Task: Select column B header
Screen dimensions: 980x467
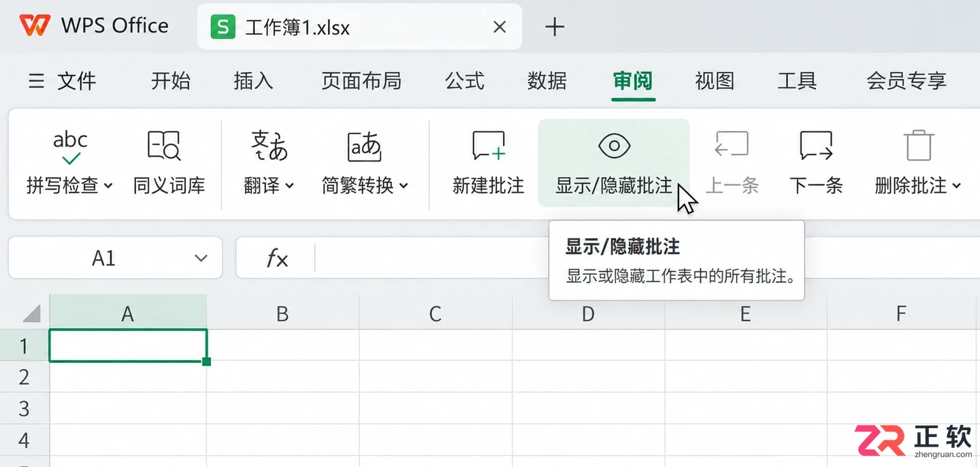Action: pos(283,312)
